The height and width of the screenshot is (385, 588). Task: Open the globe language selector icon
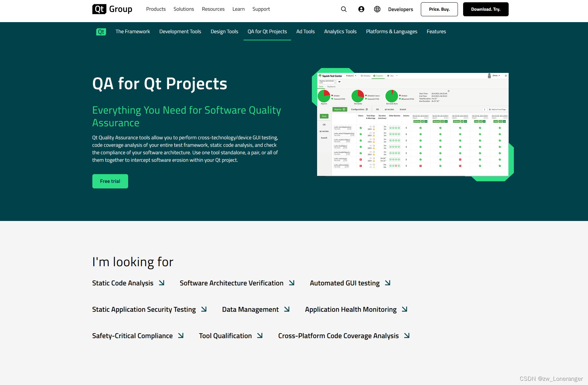(377, 9)
